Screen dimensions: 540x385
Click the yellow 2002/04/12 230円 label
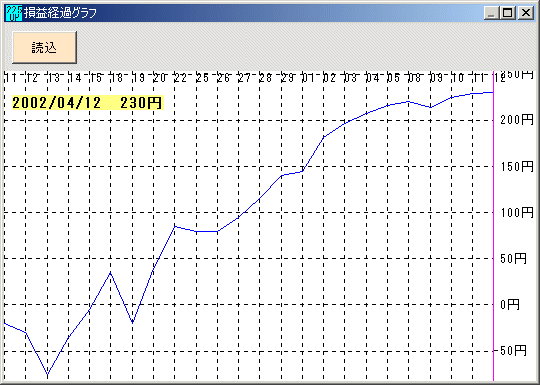click(x=87, y=103)
